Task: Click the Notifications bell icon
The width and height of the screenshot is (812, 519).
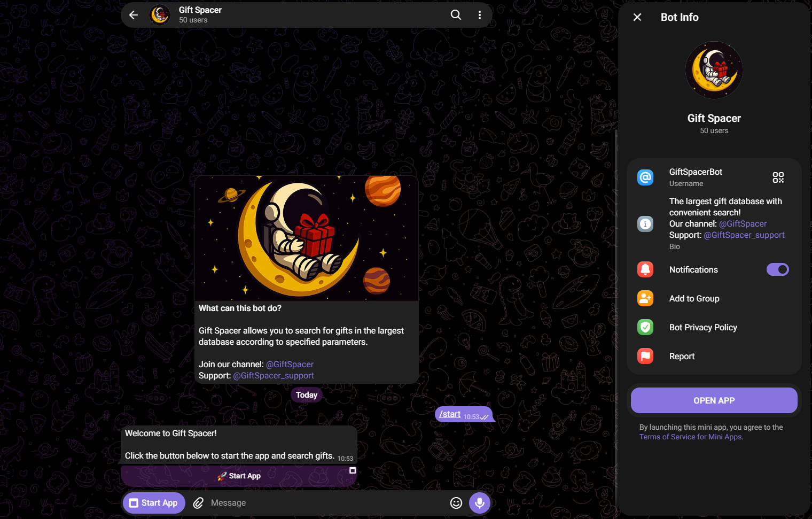Action: (x=645, y=269)
